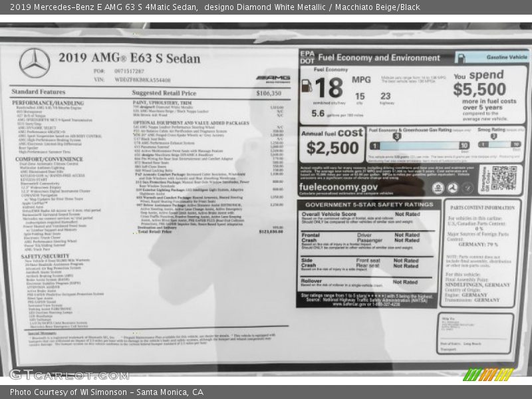Viewport: 532px width, 399px height.
Task: Click the EPA DOT label in header
Action: click(307, 57)
